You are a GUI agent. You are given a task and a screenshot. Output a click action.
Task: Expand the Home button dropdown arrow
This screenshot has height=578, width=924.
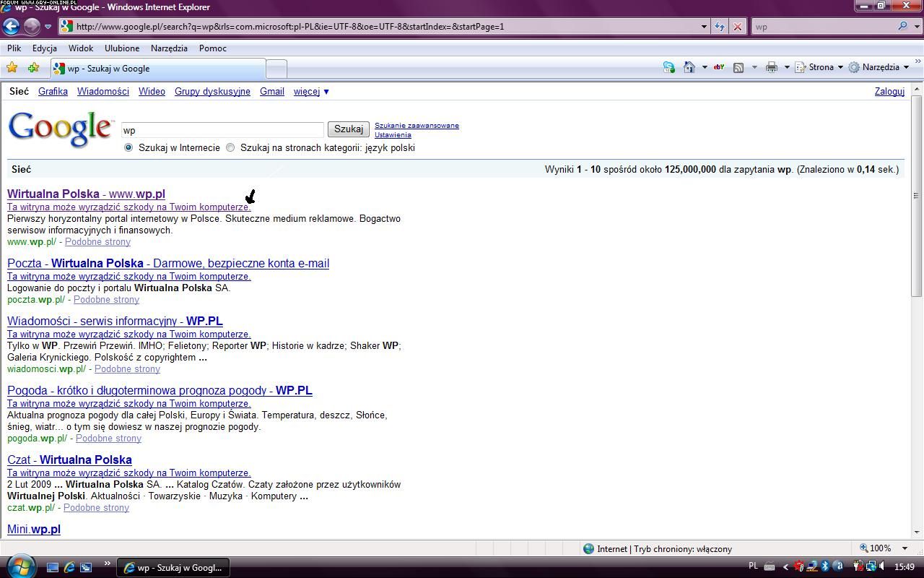[x=705, y=67]
